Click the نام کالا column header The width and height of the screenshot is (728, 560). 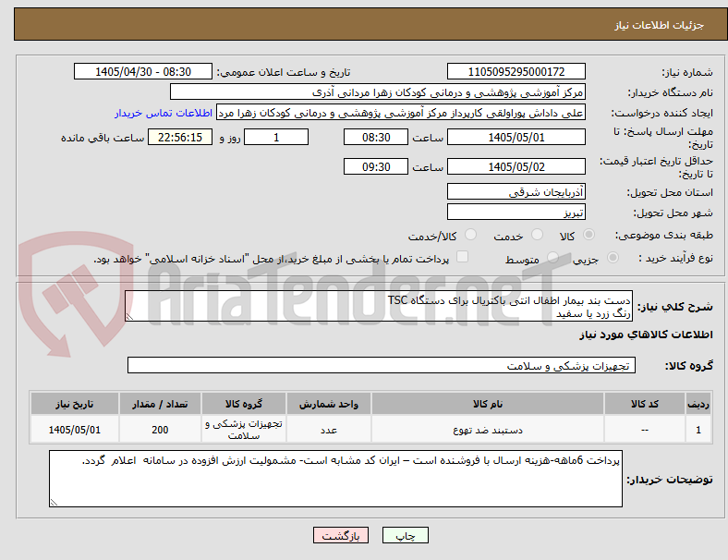pos(488,404)
